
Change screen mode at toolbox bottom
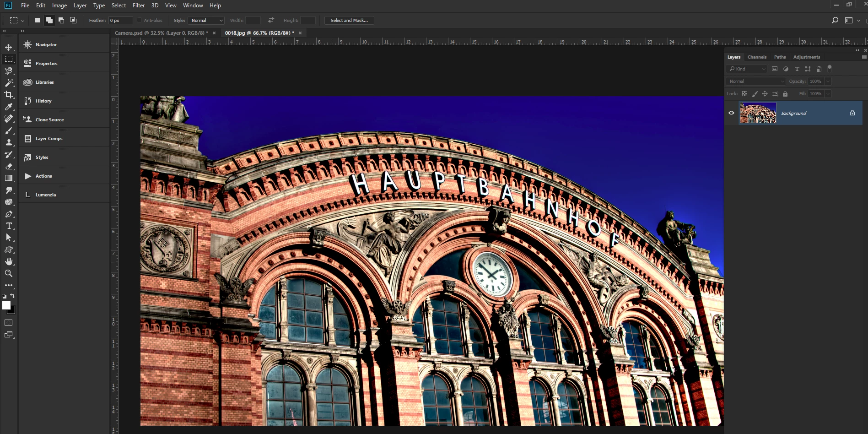pos(9,335)
